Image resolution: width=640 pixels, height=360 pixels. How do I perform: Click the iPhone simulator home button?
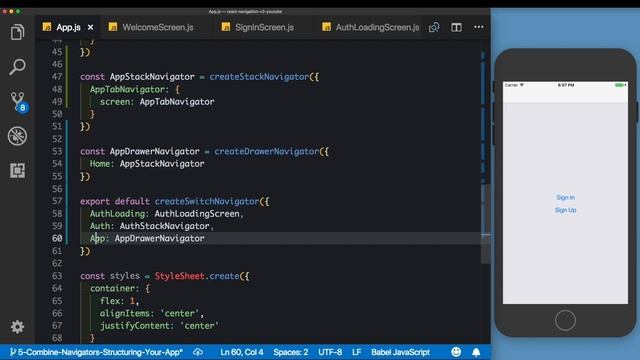pyautogui.click(x=565, y=320)
